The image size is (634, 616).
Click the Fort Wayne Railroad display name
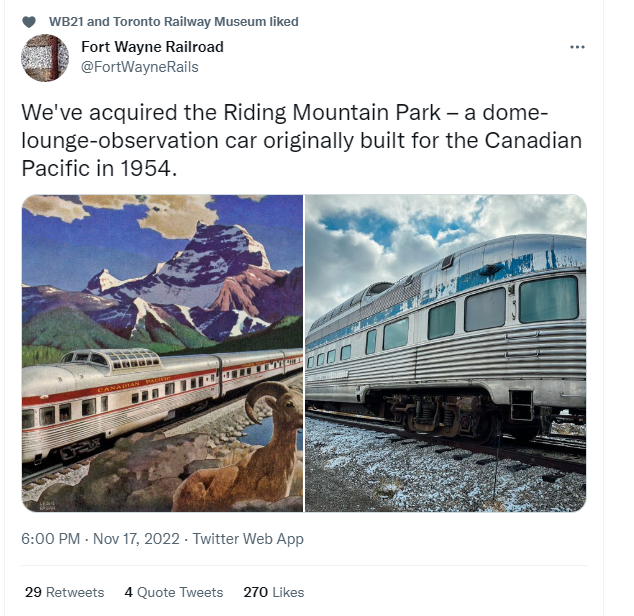(x=152, y=47)
